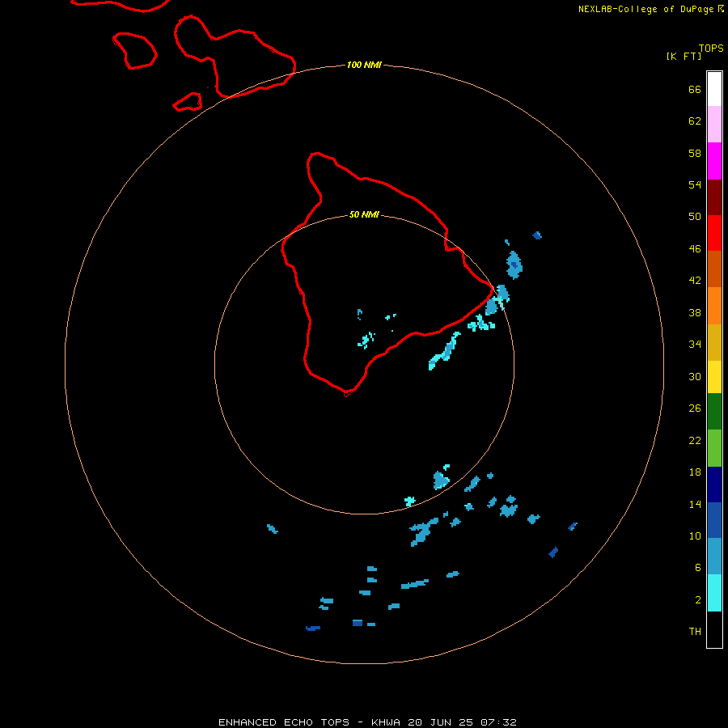The width and height of the screenshot is (728, 728).
Task: Click the "NEXLAB-College of DuPage" attribution text
Action: pyautogui.click(x=645, y=9)
